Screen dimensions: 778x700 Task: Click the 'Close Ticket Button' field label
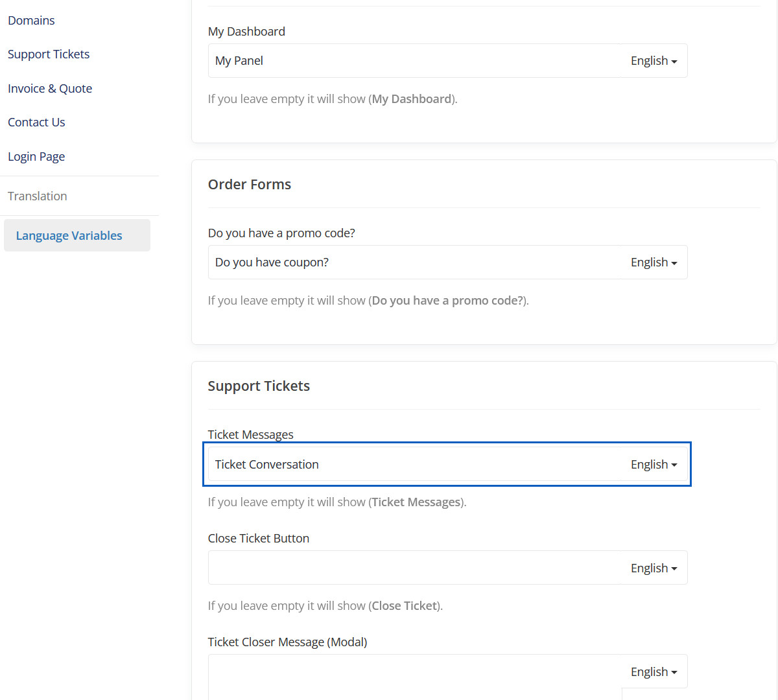[x=258, y=539]
